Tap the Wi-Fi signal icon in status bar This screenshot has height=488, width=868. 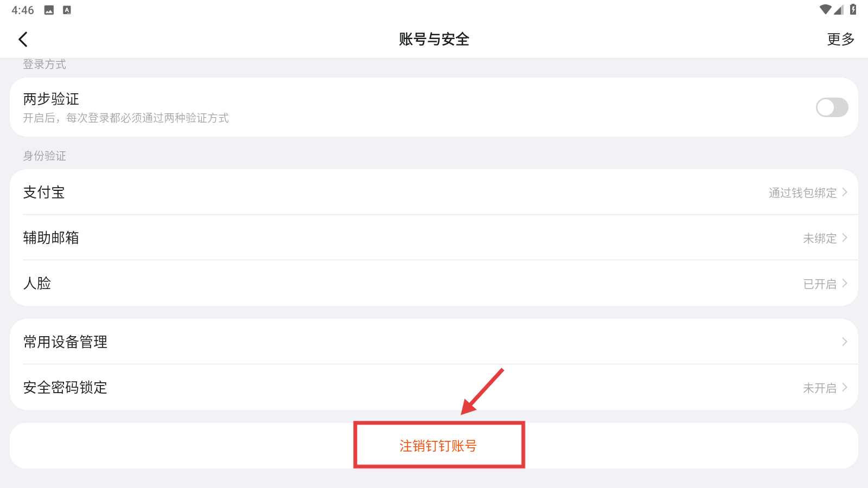[x=825, y=10]
